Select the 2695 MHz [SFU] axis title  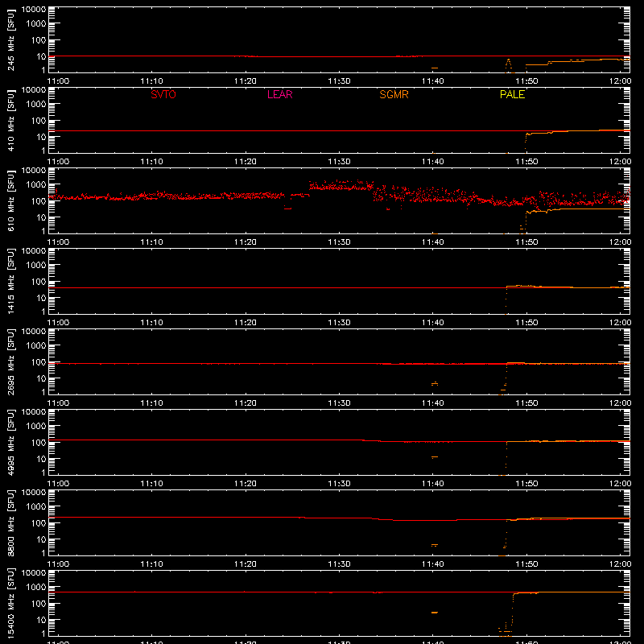click(10, 361)
